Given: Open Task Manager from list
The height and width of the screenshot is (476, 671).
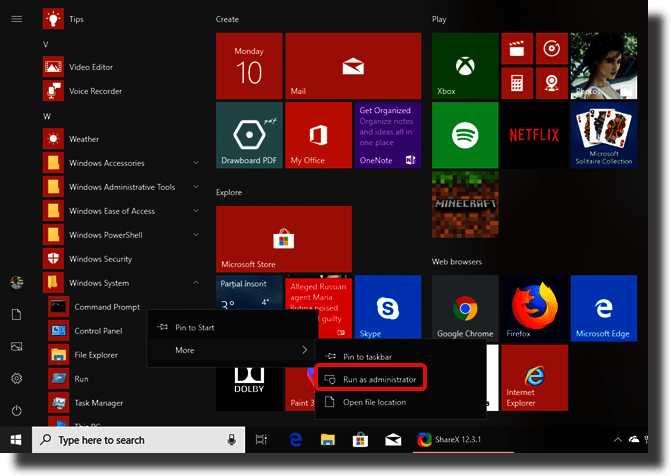Looking at the screenshot, I should (87, 403).
